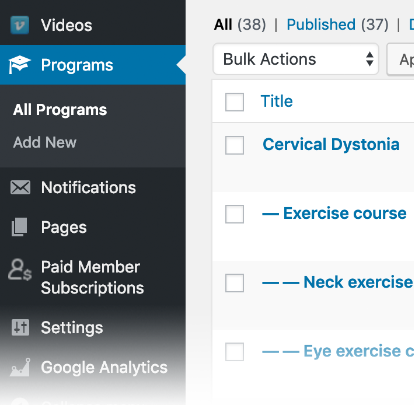Click the graduation cap Programs icon
This screenshot has height=405, width=414.
click(x=20, y=65)
